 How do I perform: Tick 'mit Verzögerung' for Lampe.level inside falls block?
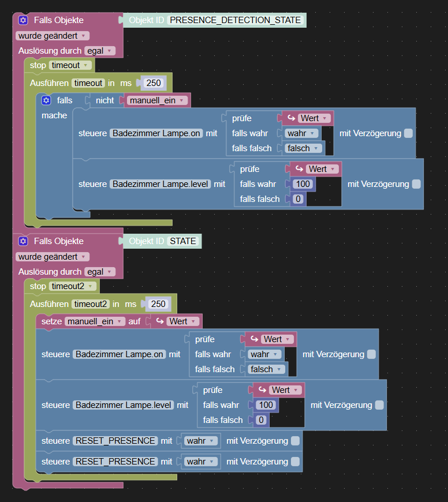416,184
